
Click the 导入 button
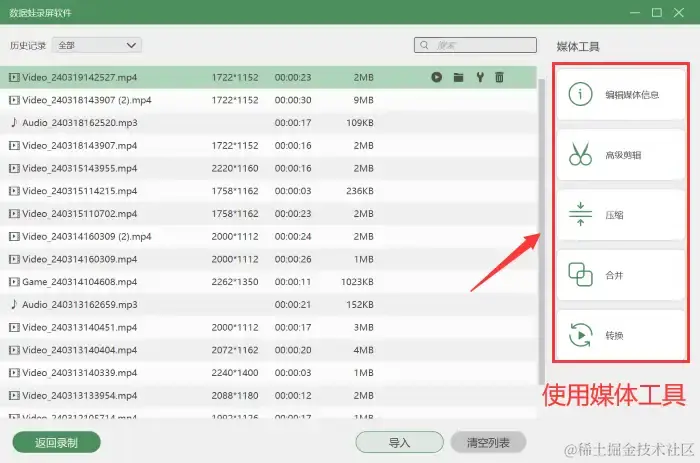point(400,442)
